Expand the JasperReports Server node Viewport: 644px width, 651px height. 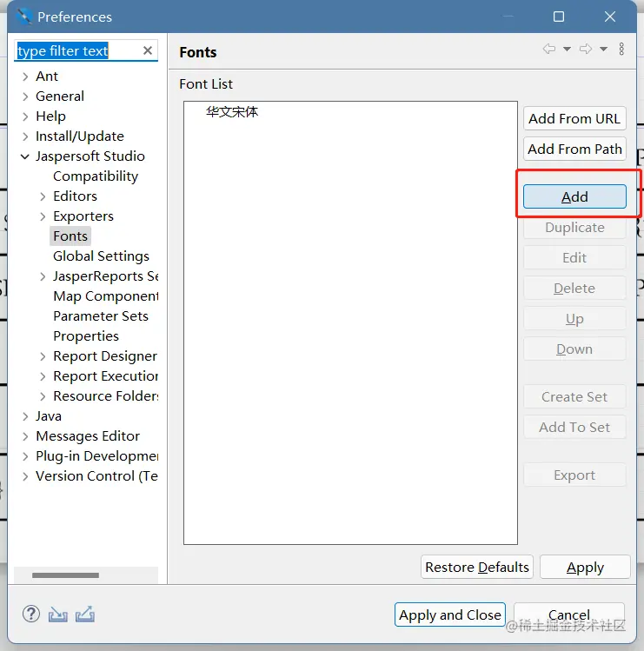pyautogui.click(x=43, y=276)
